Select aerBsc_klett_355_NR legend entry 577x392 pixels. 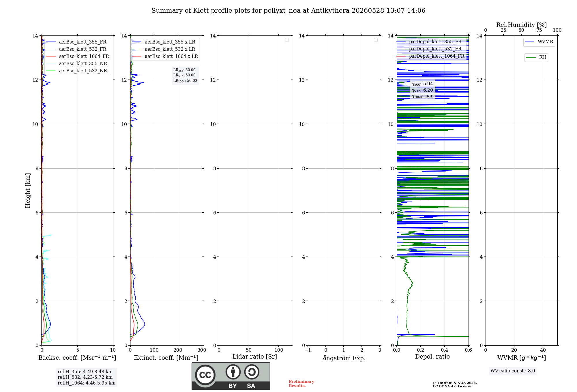click(77, 64)
